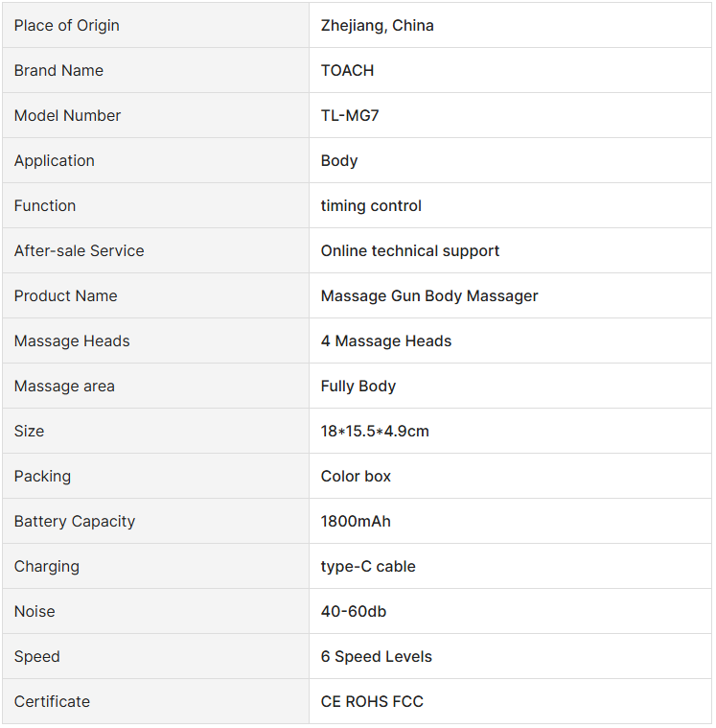Screen dimensions: 716x728
Task: Select the TL-MG7 model number
Action: [350, 116]
